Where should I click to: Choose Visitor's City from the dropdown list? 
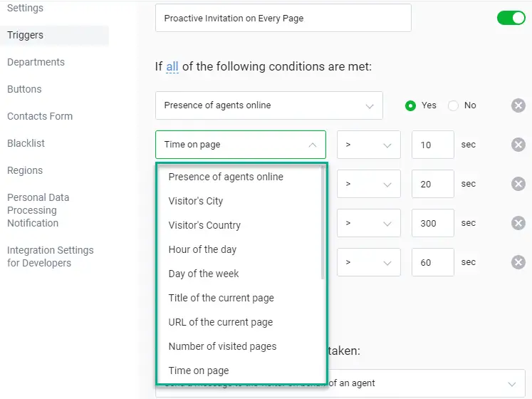tap(196, 201)
